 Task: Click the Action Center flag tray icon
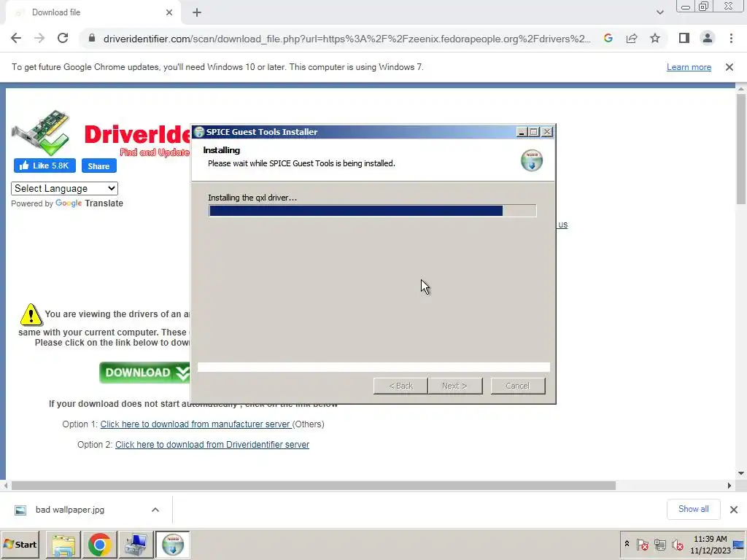(x=642, y=544)
